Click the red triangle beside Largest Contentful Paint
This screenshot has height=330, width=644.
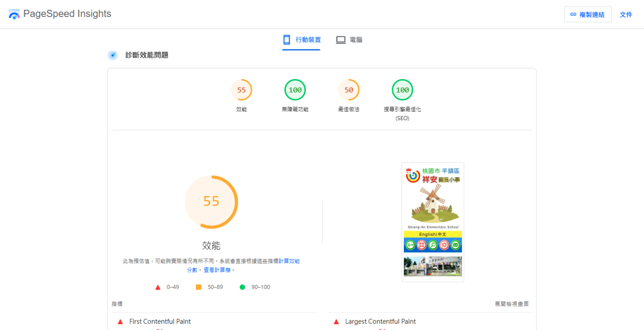[x=336, y=322]
